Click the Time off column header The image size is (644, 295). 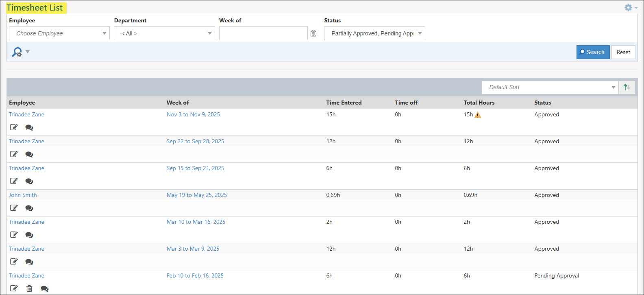pos(406,103)
